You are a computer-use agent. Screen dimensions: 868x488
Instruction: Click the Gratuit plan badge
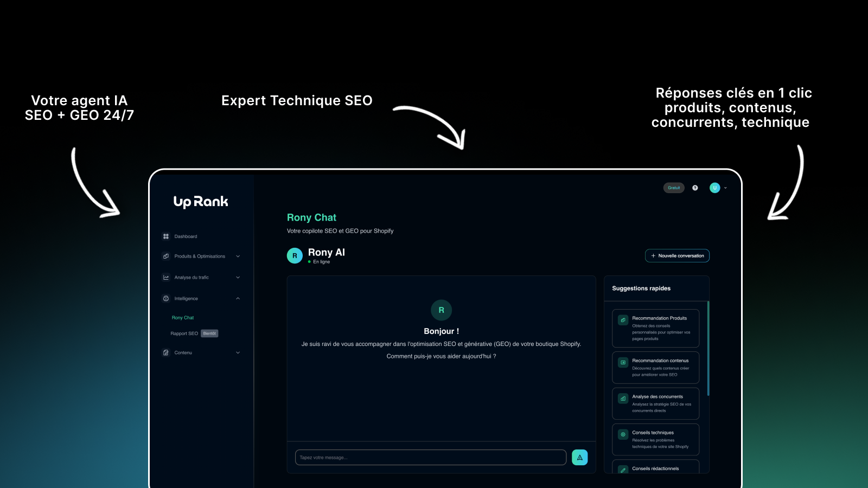(674, 188)
